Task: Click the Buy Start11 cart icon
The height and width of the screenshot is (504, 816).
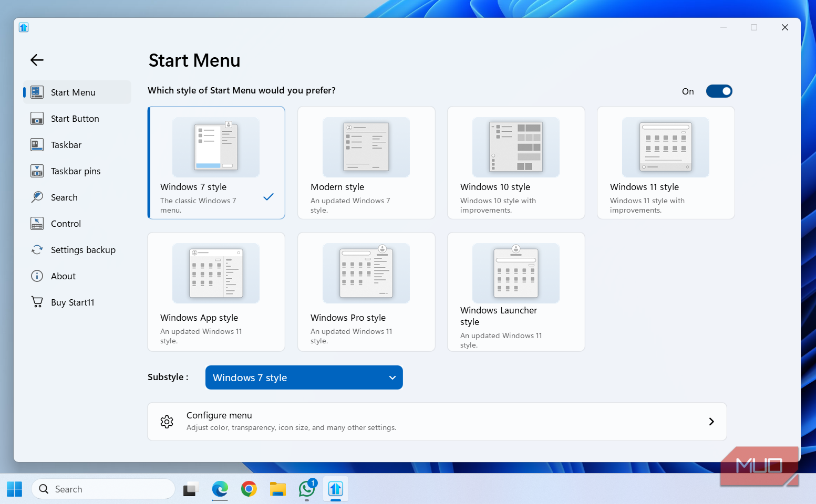Action: click(37, 302)
